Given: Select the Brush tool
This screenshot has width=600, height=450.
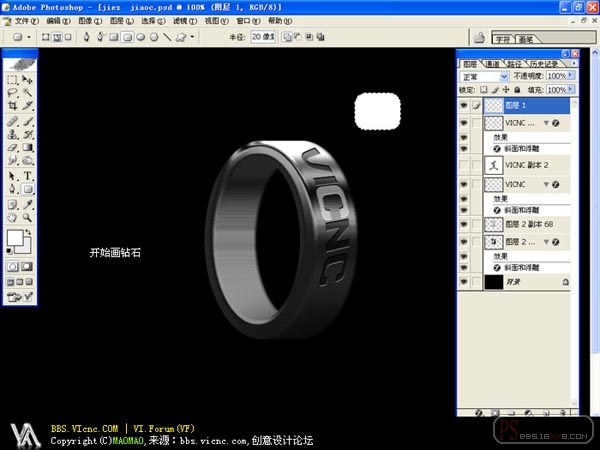Looking at the screenshot, I should 27,121.
